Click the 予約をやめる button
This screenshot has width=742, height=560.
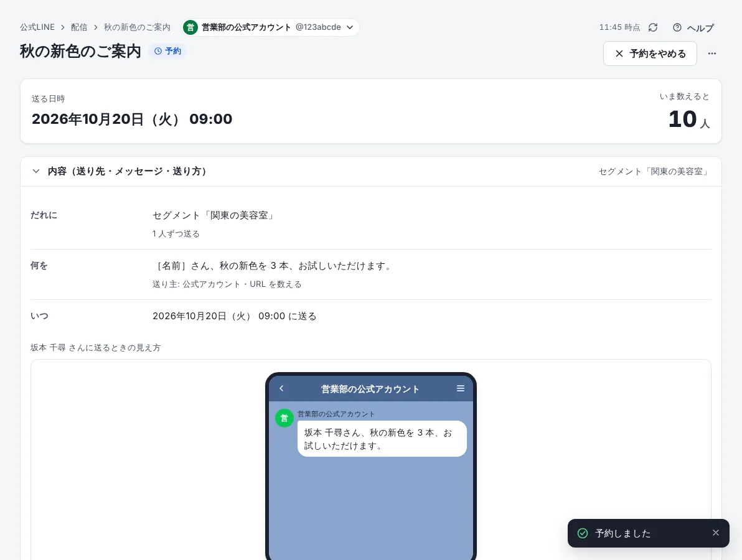650,54
